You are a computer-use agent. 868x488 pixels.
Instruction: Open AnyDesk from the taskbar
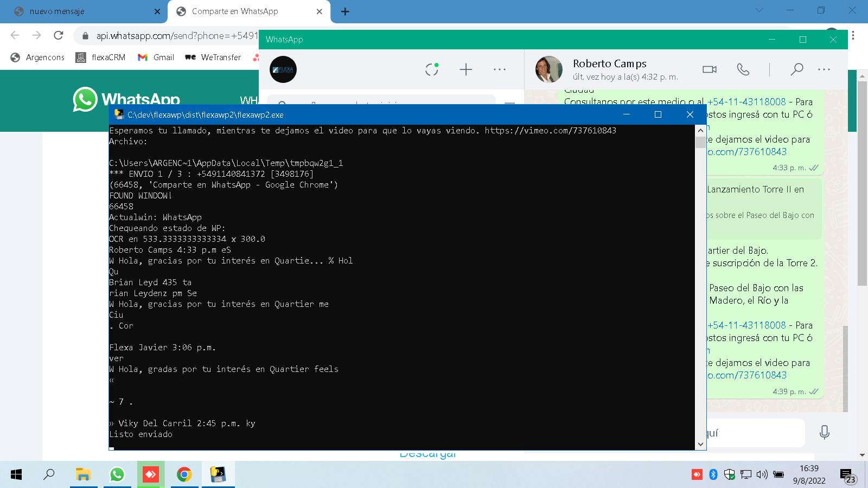(150, 475)
